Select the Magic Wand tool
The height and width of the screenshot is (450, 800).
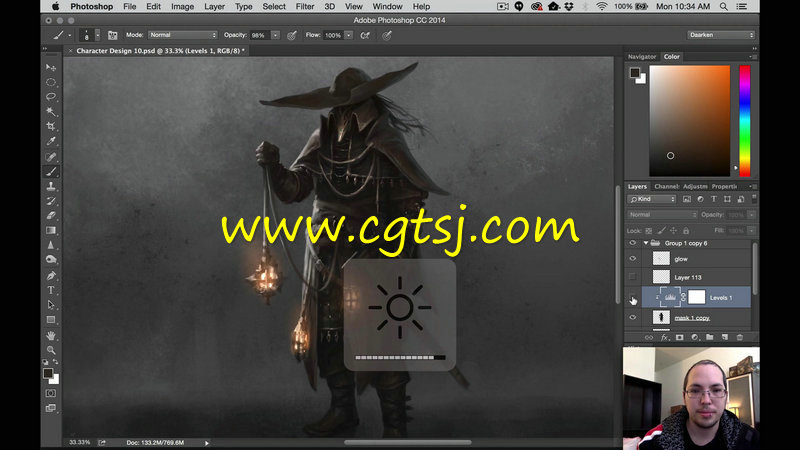51,111
